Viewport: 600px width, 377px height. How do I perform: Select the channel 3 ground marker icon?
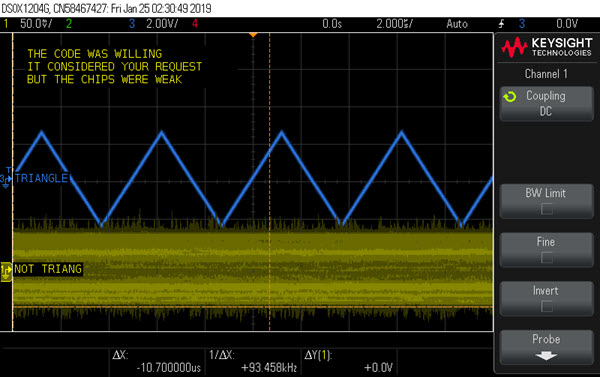pos(6,178)
